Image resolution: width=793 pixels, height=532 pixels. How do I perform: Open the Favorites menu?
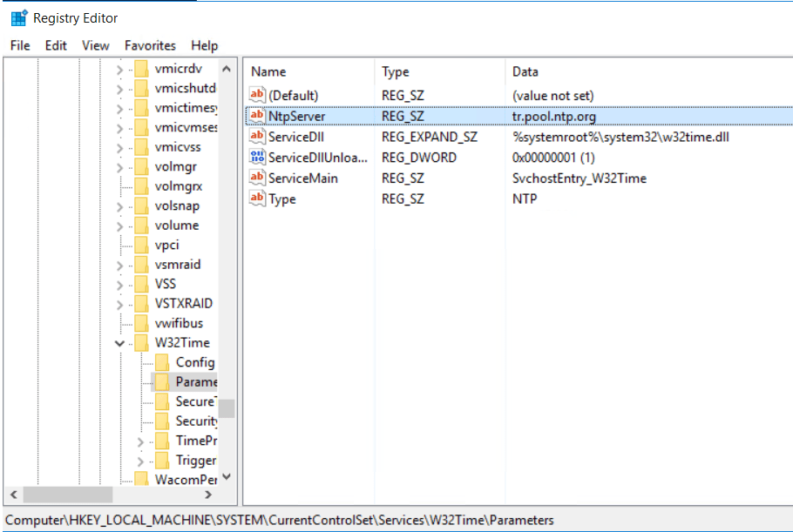150,45
